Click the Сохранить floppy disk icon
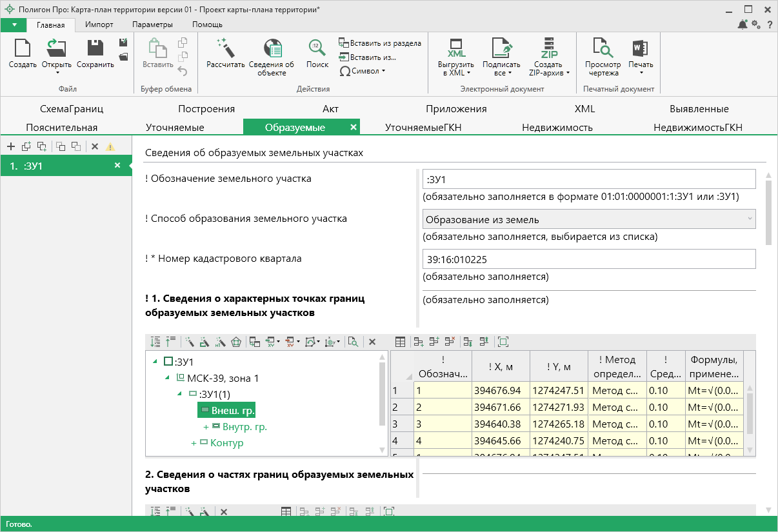 [95, 48]
